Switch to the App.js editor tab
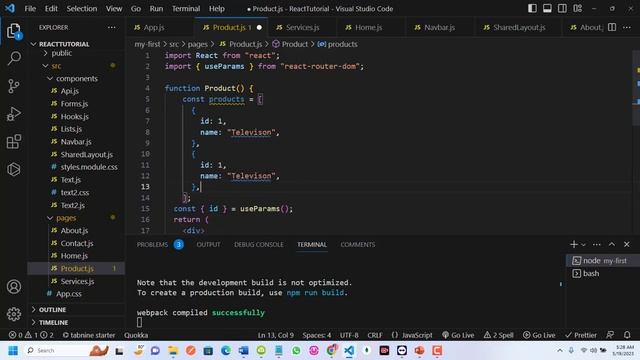This screenshot has height=360, width=640. click(154, 27)
